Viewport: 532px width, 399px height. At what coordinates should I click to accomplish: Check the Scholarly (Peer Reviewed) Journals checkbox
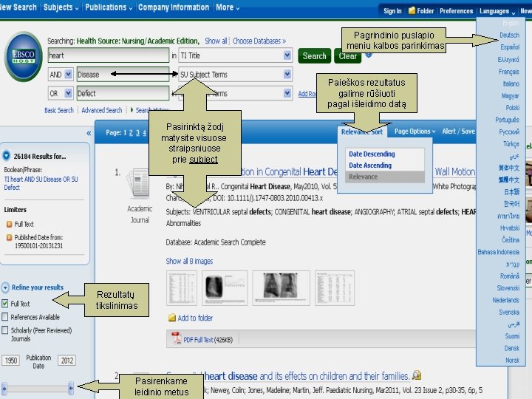(4, 330)
